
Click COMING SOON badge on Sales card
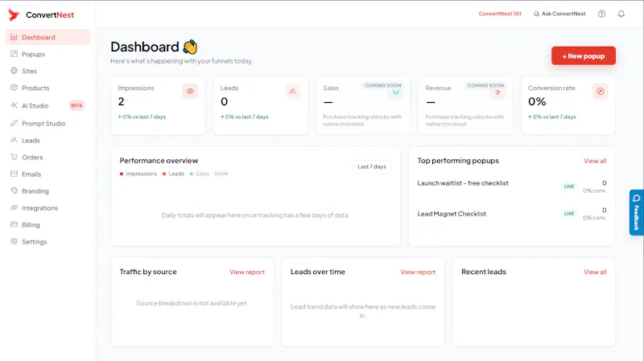383,85
